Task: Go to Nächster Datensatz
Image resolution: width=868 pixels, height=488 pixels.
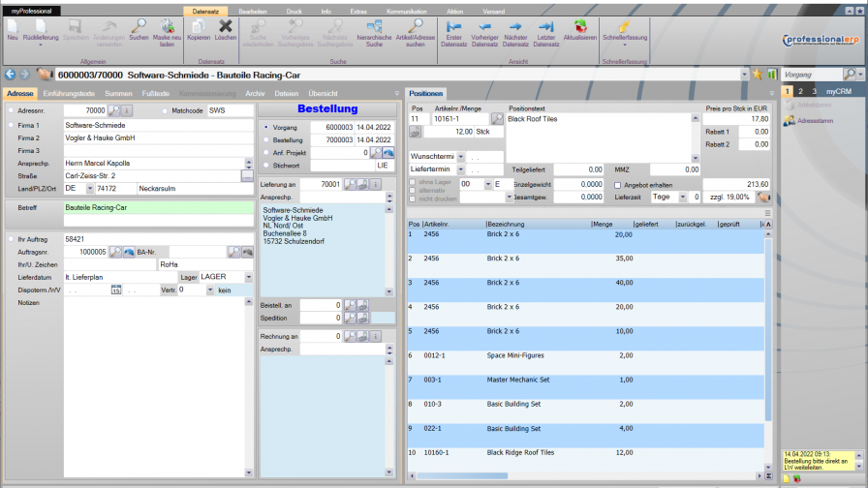Action: tap(515, 27)
